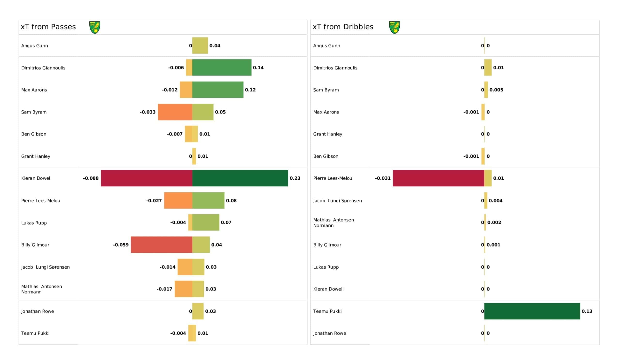Image resolution: width=620 pixels, height=364 pixels.
Task: Click Jonathan Rowe's 0.03 passes bar
Action: [x=198, y=311]
